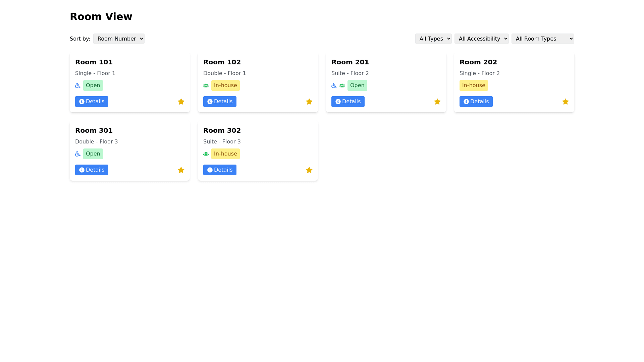Open the All Accessibility filter dropdown
The width and height of the screenshot is (644, 362).
click(481, 39)
